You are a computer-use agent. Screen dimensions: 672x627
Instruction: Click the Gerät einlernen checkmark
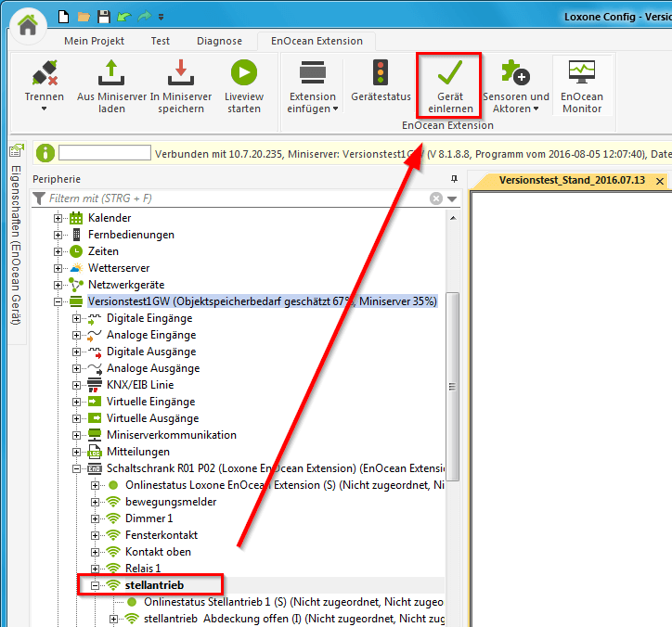pyautogui.click(x=449, y=72)
